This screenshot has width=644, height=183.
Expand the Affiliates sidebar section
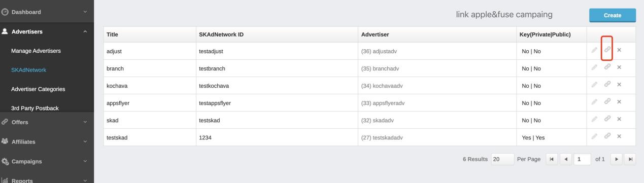point(47,142)
